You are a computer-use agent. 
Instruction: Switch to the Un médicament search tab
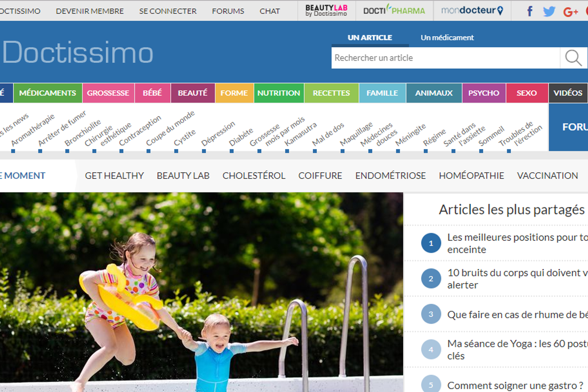(447, 38)
